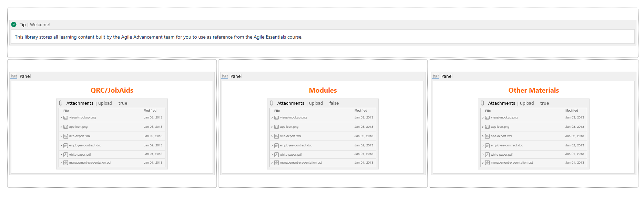Click the paperclip icon in Other Materials attachments
The height and width of the screenshot is (207, 644).
coord(482,103)
